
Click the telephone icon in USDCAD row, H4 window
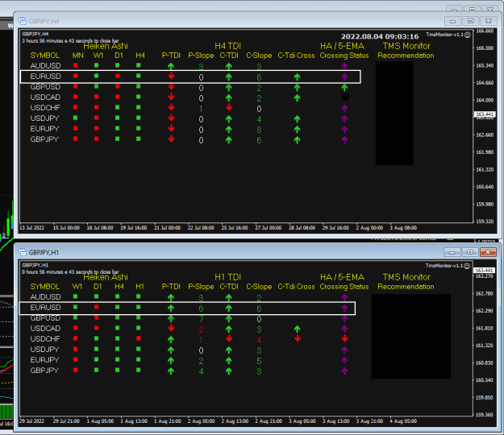(x=344, y=97)
